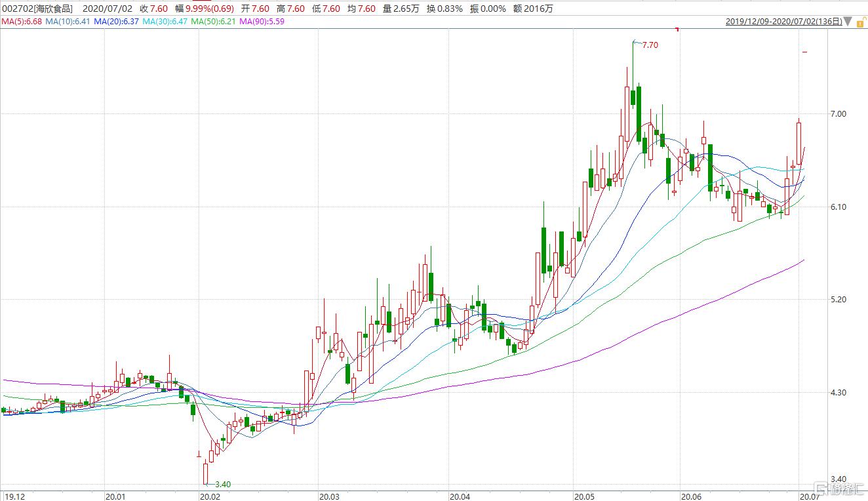868x501 pixels.
Task: Click the turnover rate 换 0.83%
Action: pos(444,9)
